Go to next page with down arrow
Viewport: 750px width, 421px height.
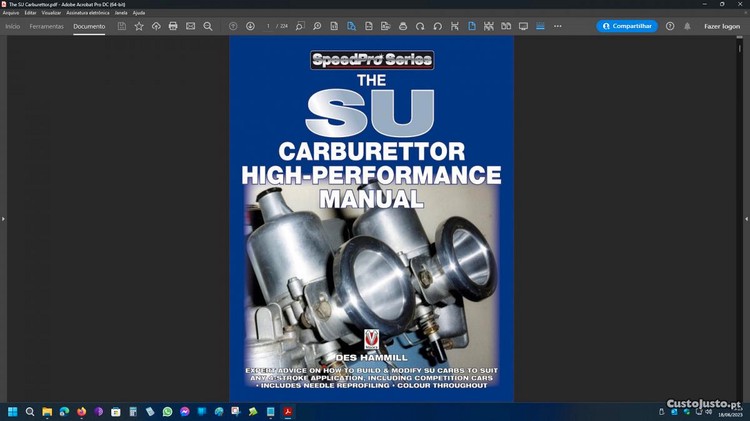250,26
